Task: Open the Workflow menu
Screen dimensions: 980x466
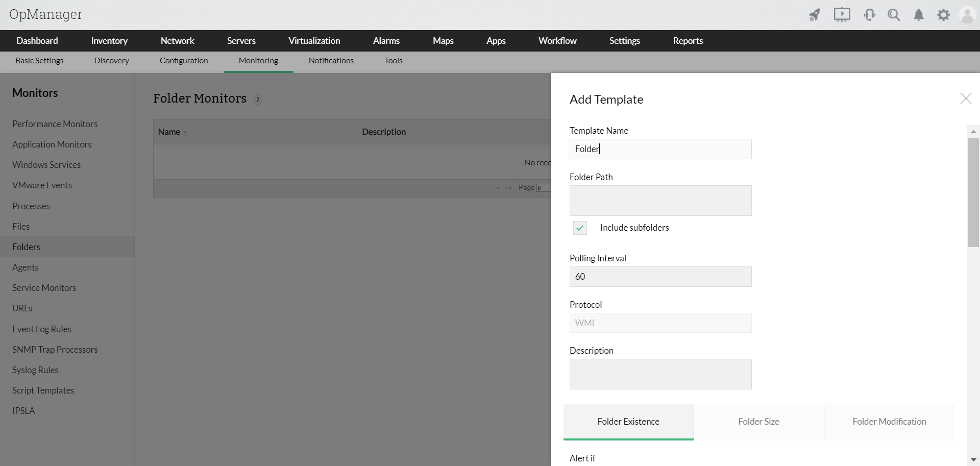Action: pyautogui.click(x=557, y=41)
